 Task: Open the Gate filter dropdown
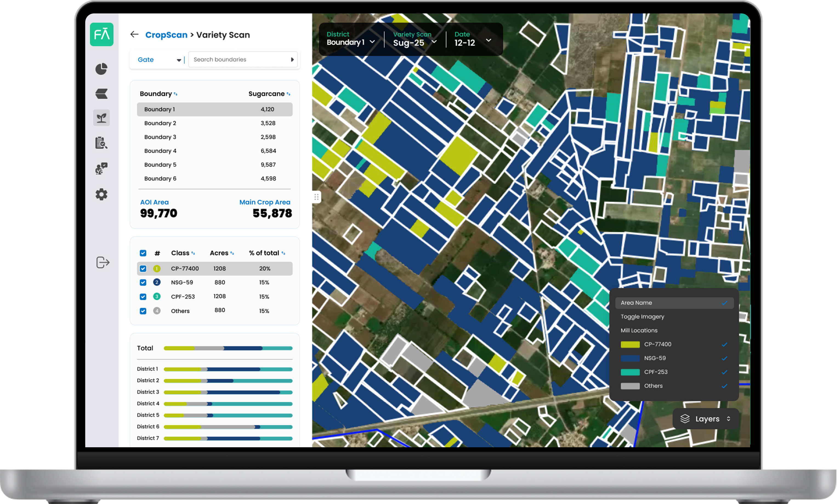pos(159,60)
